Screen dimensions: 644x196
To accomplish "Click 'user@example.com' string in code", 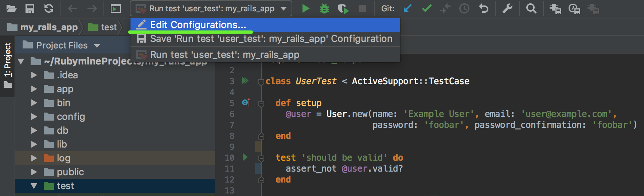I will point(566,114).
